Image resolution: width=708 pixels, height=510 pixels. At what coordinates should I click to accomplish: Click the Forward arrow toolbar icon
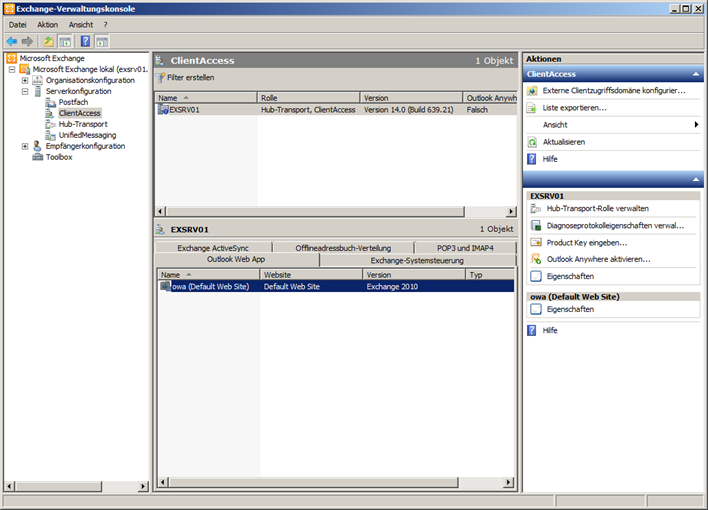(x=28, y=42)
